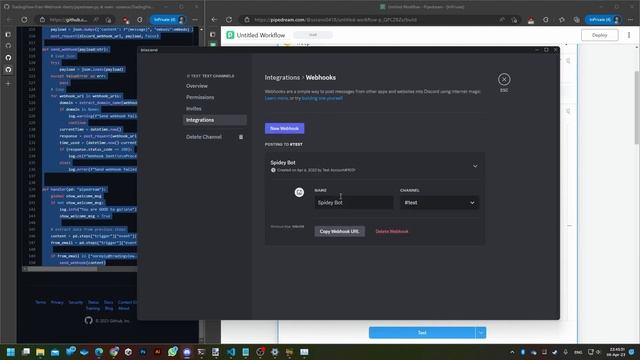Open the InPrivate profile button in GitHub browser
640x360 pixels.
click(x=168, y=20)
